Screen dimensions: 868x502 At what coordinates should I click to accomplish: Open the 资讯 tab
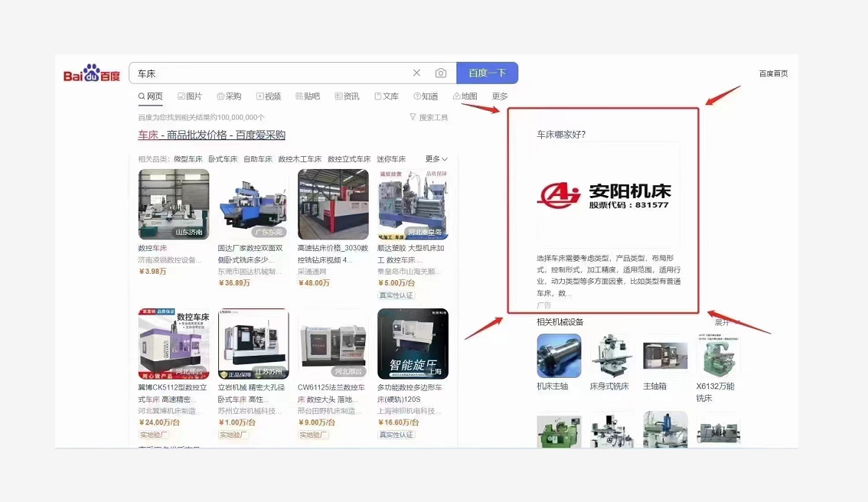(x=347, y=96)
